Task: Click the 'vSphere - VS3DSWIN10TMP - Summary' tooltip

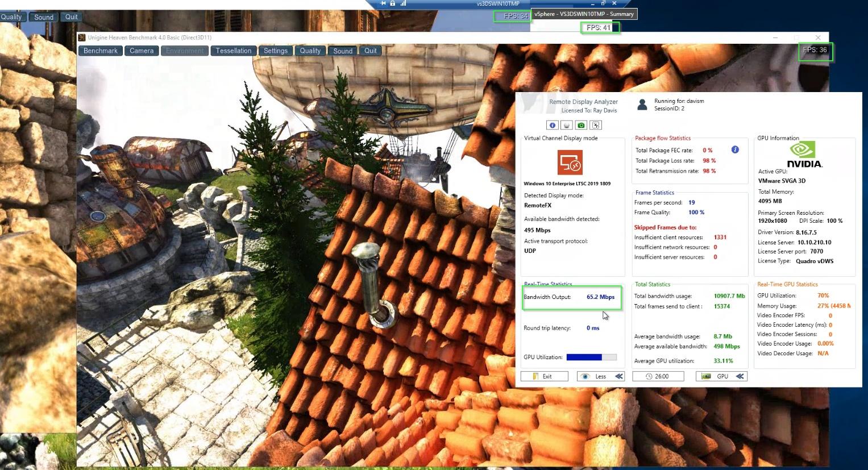Action: [x=584, y=14]
